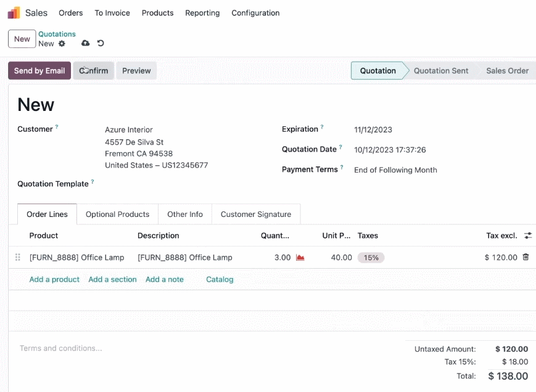
Task: Open the To Invoice menu
Action: click(x=112, y=13)
